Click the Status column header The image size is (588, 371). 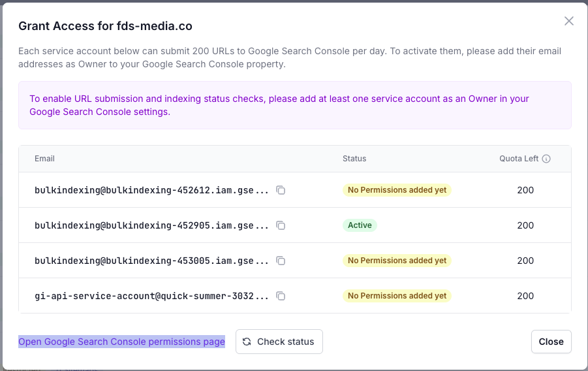354,159
